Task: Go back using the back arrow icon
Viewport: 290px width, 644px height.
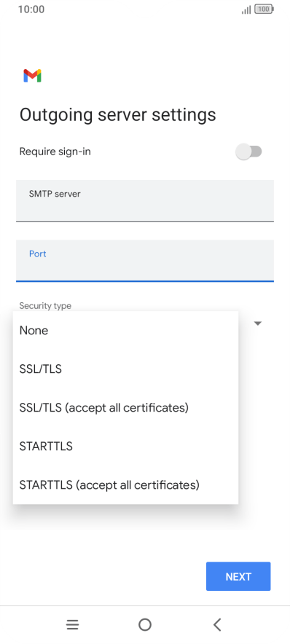Action: pos(217,625)
